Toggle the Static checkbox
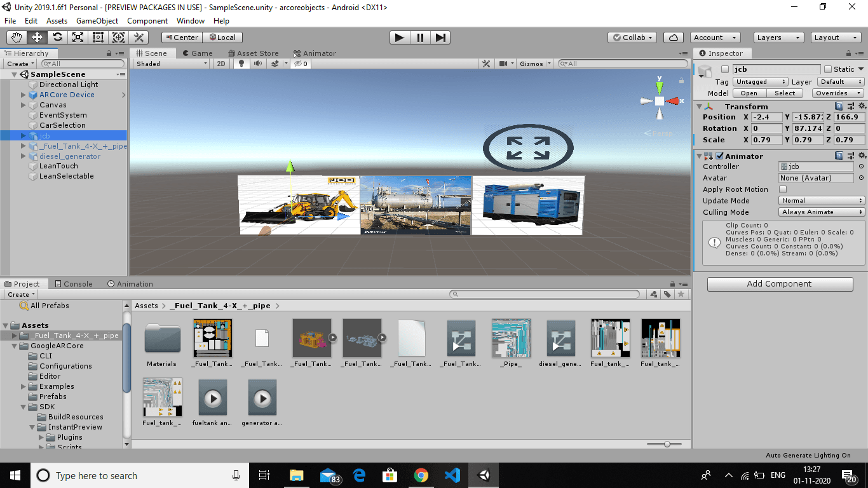Screen dimensions: 868x488 point(827,69)
